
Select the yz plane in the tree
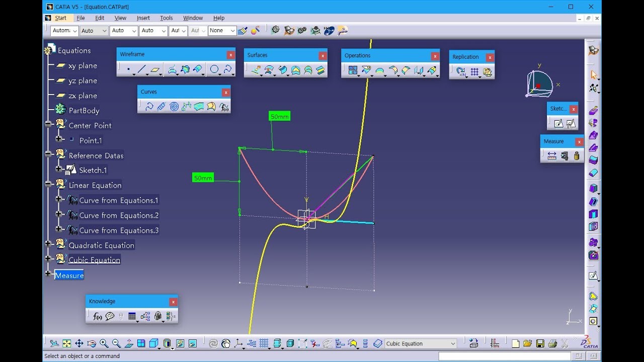(x=83, y=81)
